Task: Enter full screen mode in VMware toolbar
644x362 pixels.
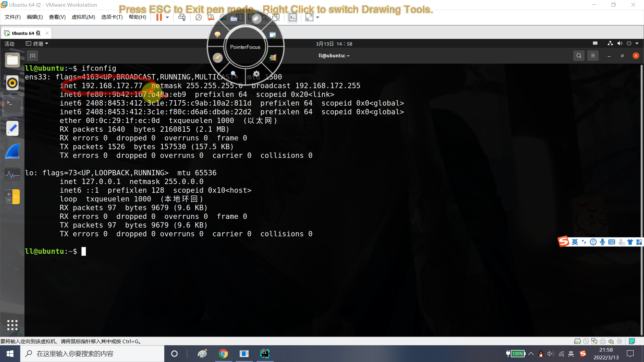Action: tap(309, 17)
